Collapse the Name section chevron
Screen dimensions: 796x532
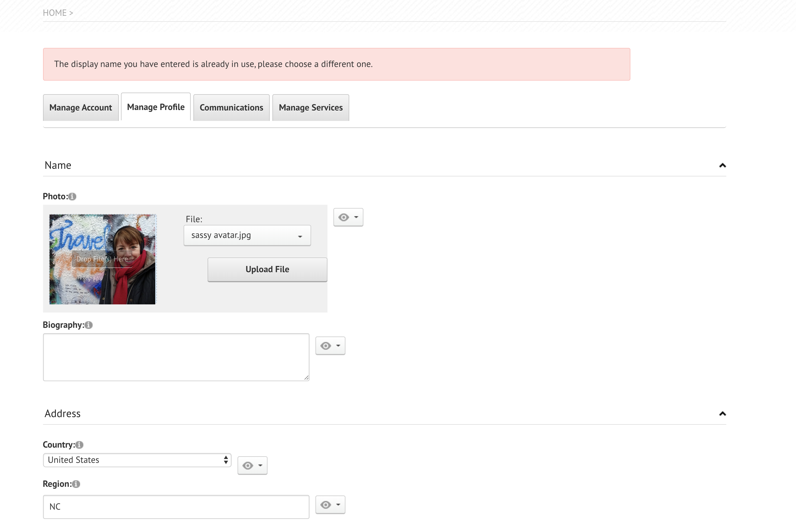pyautogui.click(x=722, y=166)
